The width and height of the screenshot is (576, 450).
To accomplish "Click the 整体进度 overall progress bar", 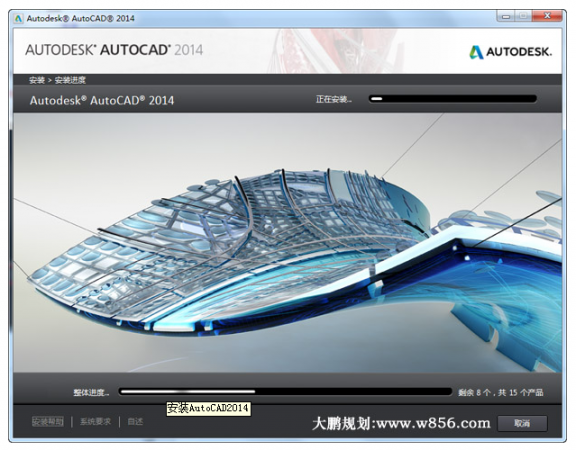I will (285, 392).
